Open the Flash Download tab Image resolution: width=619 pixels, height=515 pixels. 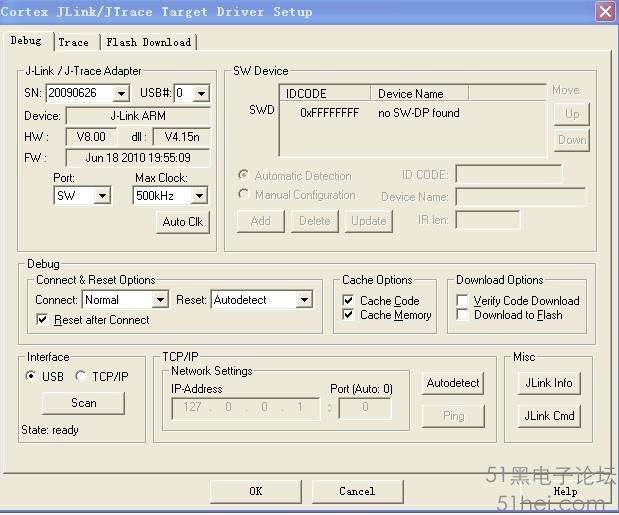coord(148,42)
